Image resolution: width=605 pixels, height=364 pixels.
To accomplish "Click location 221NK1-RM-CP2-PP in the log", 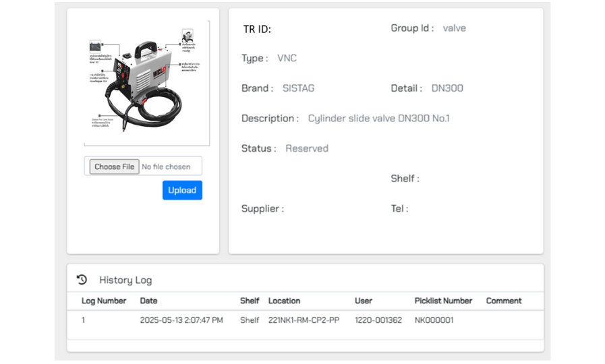I will click(x=304, y=320).
